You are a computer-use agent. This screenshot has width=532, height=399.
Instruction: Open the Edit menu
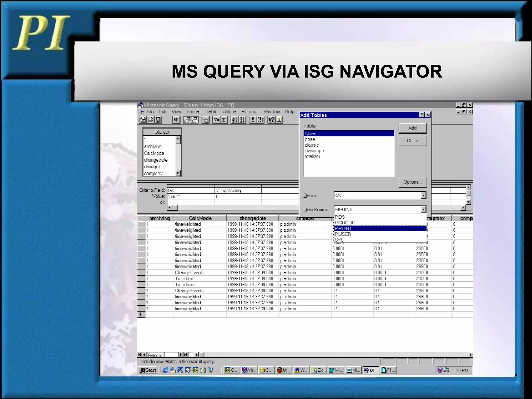coord(163,112)
